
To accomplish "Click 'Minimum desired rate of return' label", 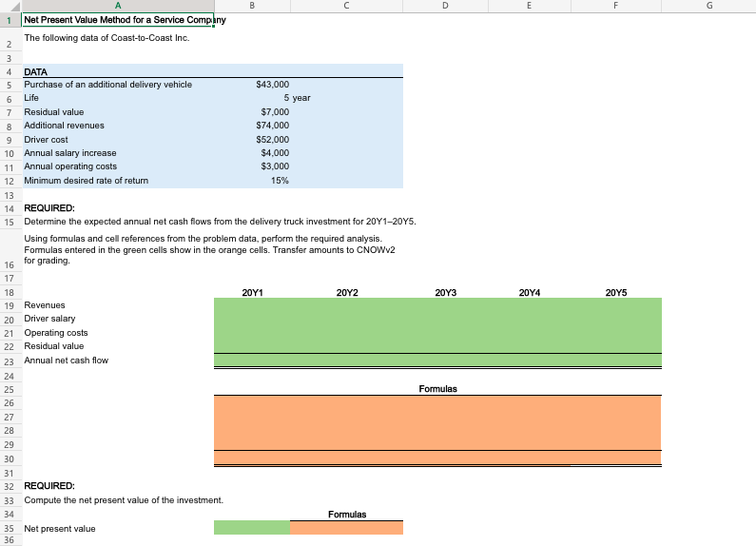I will (x=87, y=181).
